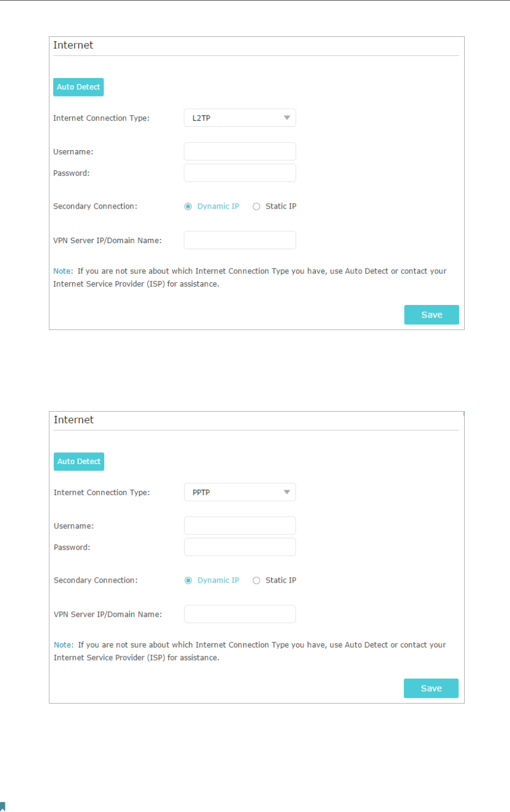Image resolution: width=510 pixels, height=812 pixels.
Task: Click Password field in PPTP panel
Action: pyautogui.click(x=240, y=547)
